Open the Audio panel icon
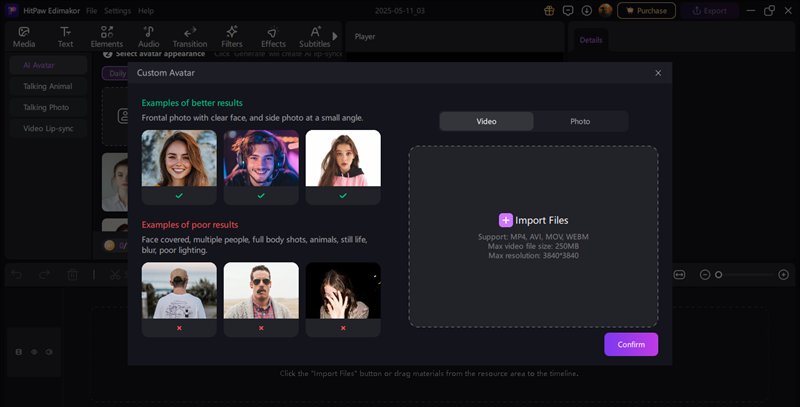 point(148,33)
